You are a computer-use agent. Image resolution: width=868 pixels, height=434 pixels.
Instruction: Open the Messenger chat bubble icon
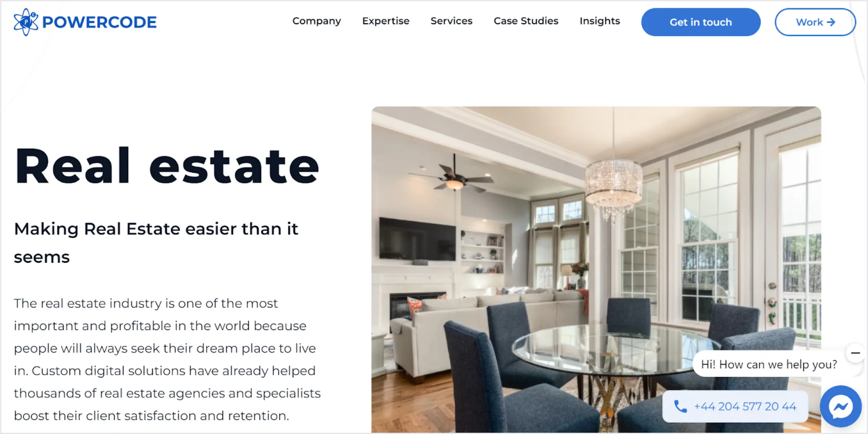pyautogui.click(x=841, y=407)
